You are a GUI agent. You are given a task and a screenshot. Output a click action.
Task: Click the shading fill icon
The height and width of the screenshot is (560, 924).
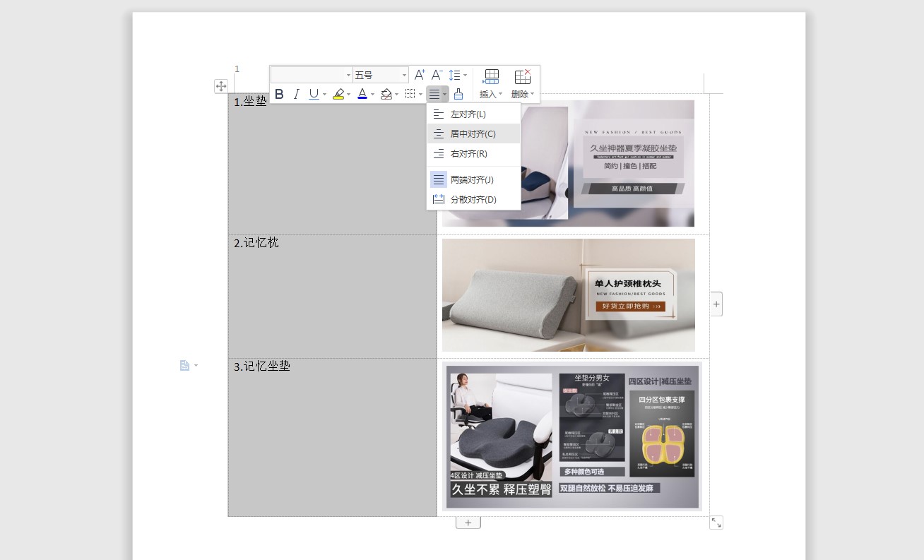pos(386,94)
